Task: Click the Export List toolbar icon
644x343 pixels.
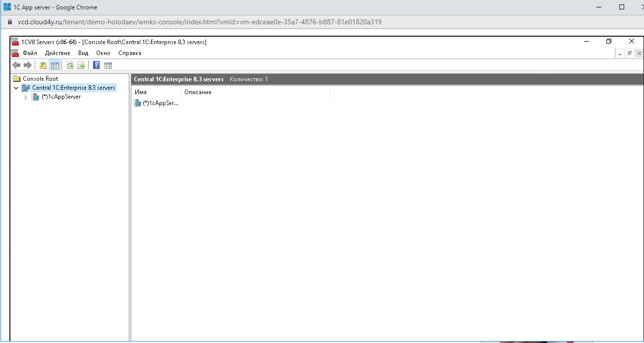Action: [x=81, y=65]
